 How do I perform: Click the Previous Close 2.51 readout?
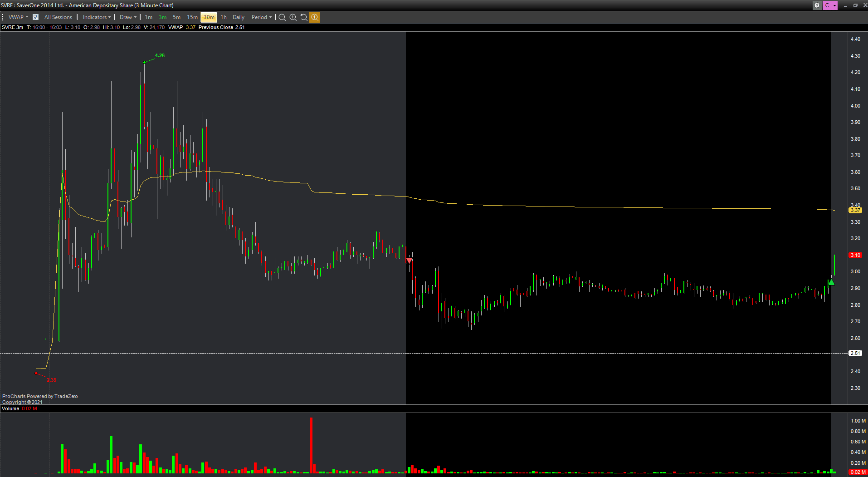coord(222,27)
